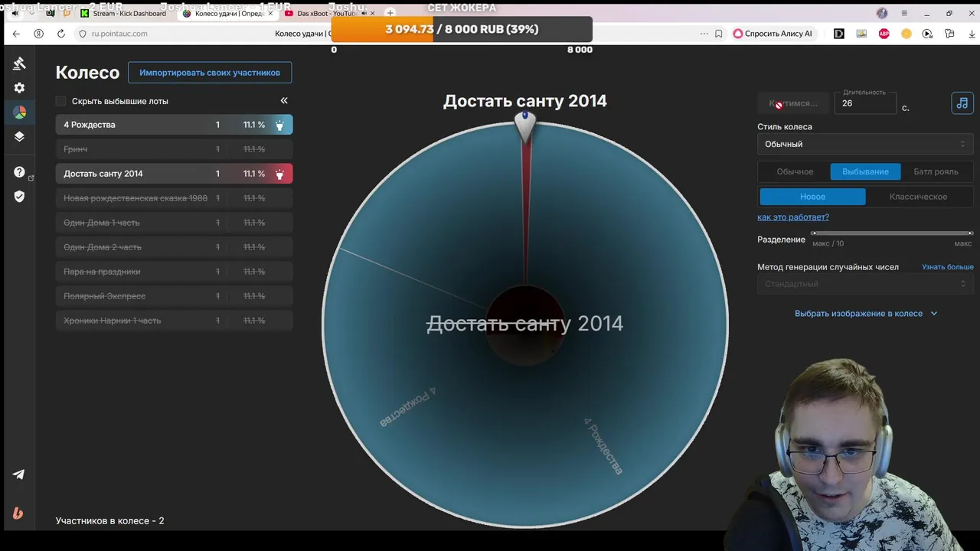Open the help question mark icon
This screenshot has height=551, width=980.
[x=19, y=172]
